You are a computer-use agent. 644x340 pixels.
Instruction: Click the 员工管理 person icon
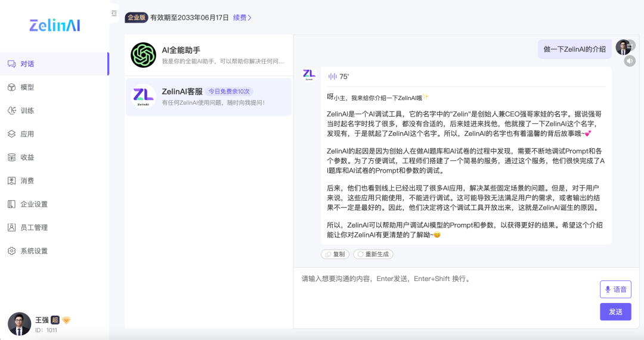(11, 227)
